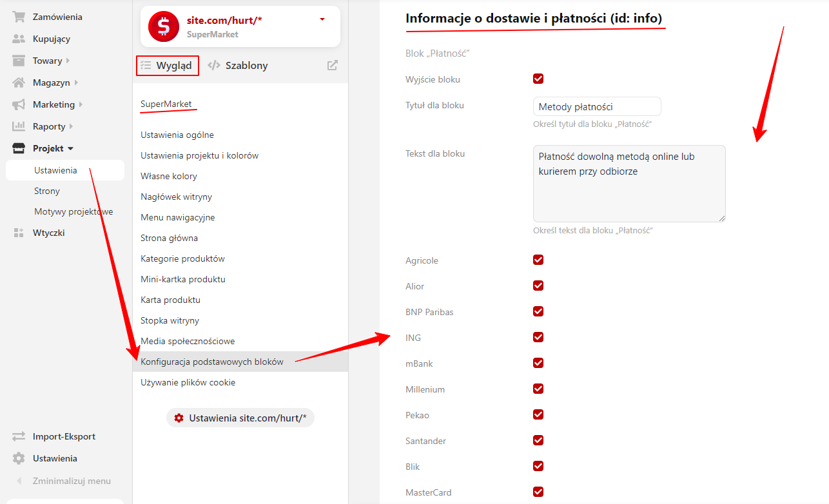Open Używanie plików cookie section

click(188, 382)
